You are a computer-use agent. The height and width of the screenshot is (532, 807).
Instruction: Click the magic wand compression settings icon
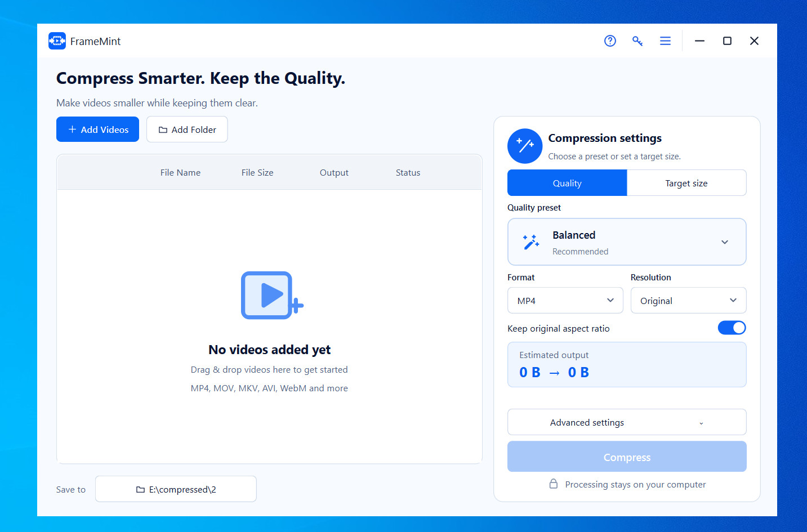click(525, 146)
